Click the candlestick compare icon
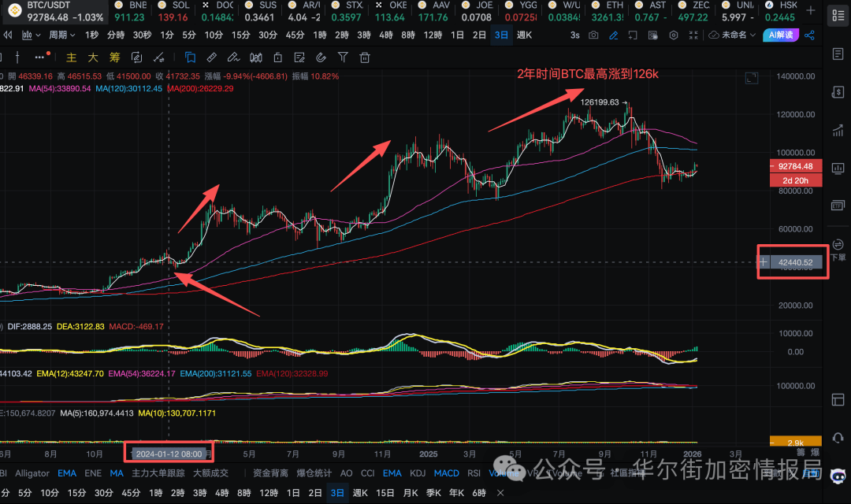The image size is (851, 504). click(x=255, y=57)
